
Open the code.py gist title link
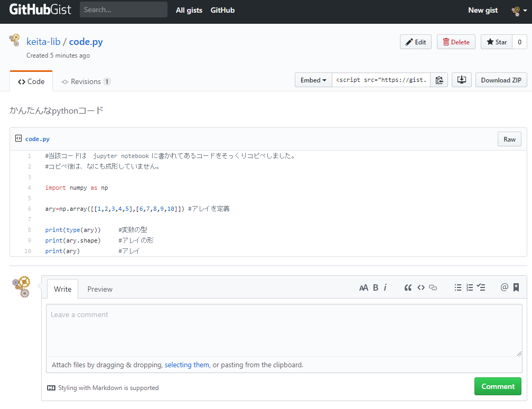[86, 42]
